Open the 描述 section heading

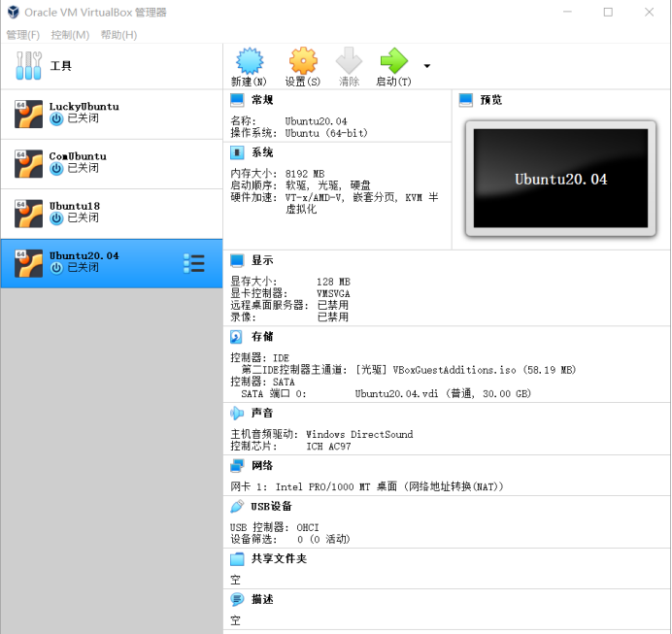coord(262,599)
